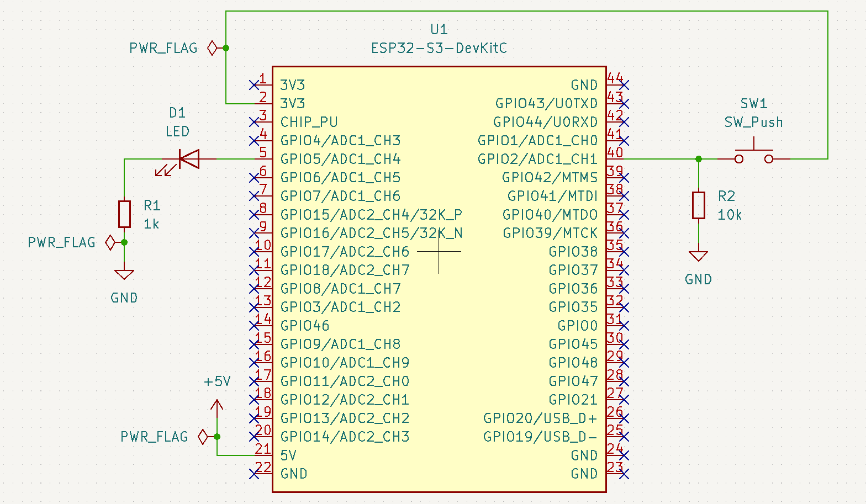Click the no-connect X on U0TXD pin 43

point(624,104)
